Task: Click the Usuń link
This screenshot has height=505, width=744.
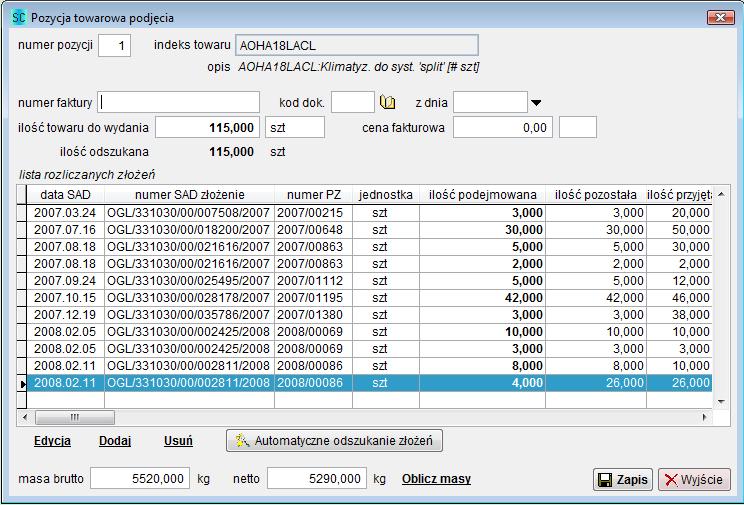Action: click(178, 441)
